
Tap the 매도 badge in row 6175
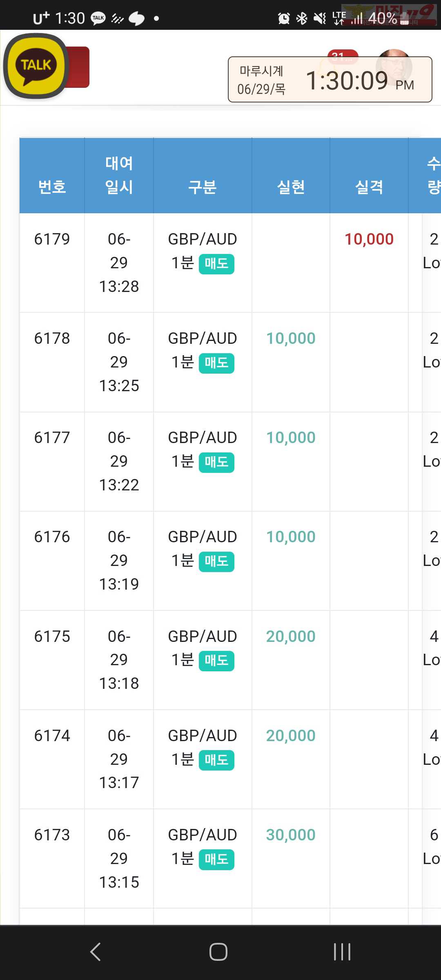[216, 661]
